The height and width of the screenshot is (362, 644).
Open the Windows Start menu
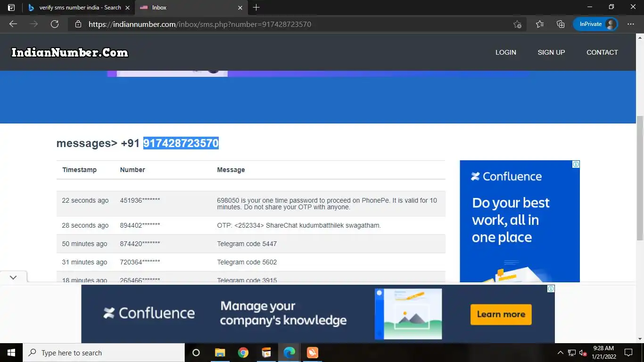click(11, 353)
